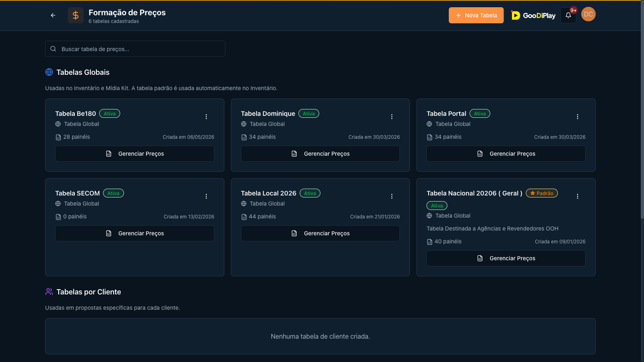Open the notifications bell
The image size is (644, 362).
[568, 15]
